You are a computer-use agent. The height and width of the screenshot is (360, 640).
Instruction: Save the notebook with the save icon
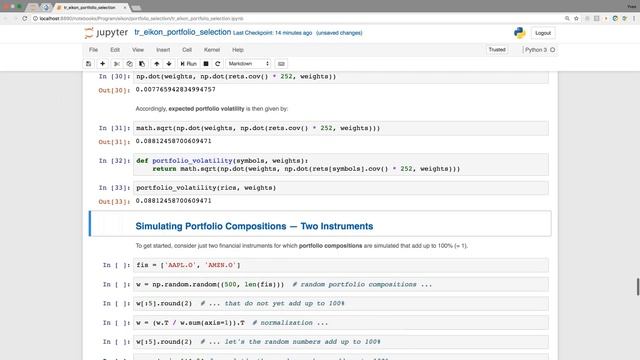(x=89, y=64)
